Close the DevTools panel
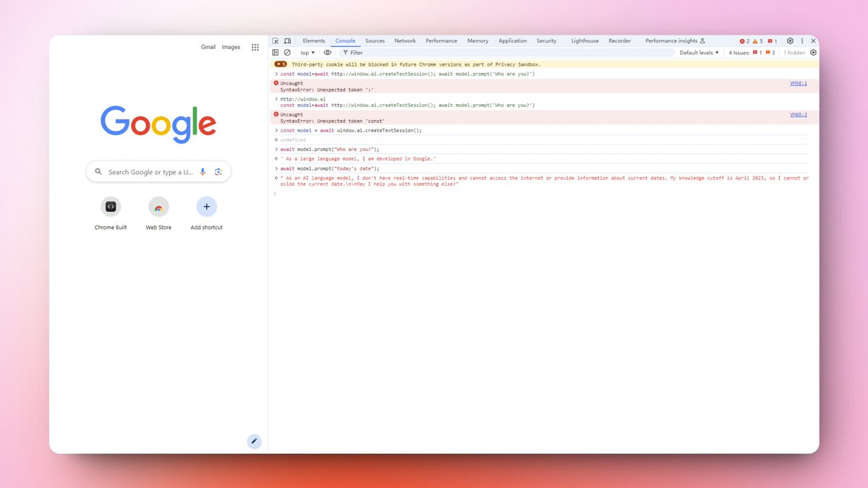This screenshot has width=868, height=488. pyautogui.click(x=813, y=41)
